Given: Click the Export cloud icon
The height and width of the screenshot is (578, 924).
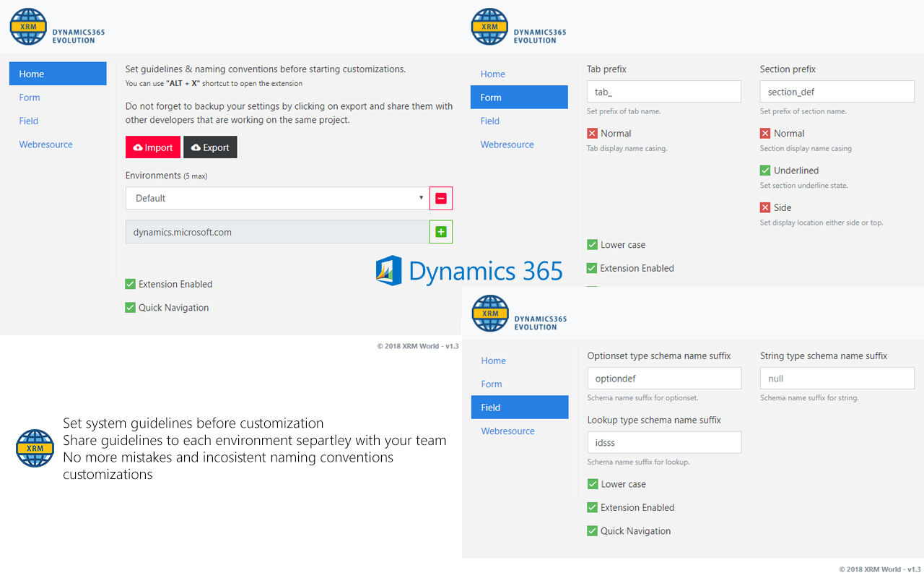Looking at the screenshot, I should click(196, 147).
